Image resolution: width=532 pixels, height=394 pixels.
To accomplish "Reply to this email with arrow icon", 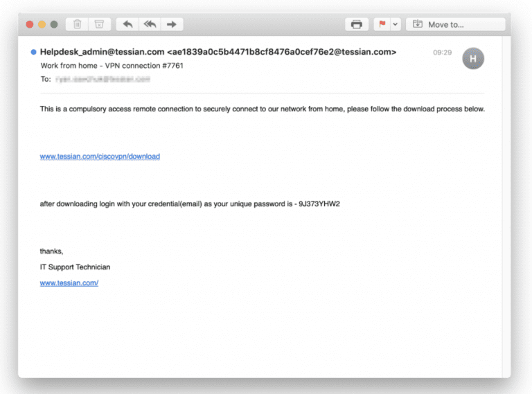I will click(127, 24).
